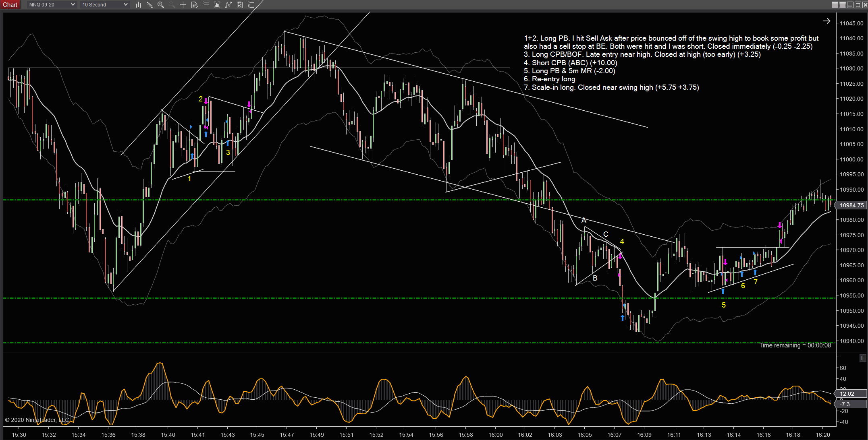Click the first window link button
The image size is (868, 440).
[x=835, y=5]
